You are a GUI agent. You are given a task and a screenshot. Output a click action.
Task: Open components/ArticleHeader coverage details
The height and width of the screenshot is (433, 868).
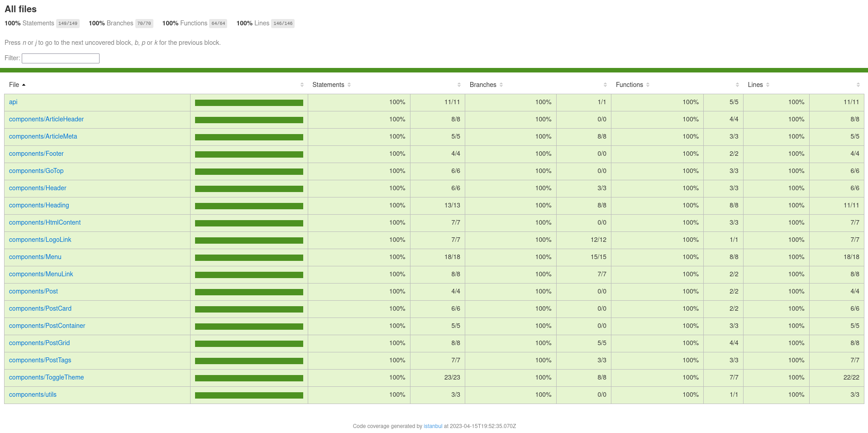[46, 119]
